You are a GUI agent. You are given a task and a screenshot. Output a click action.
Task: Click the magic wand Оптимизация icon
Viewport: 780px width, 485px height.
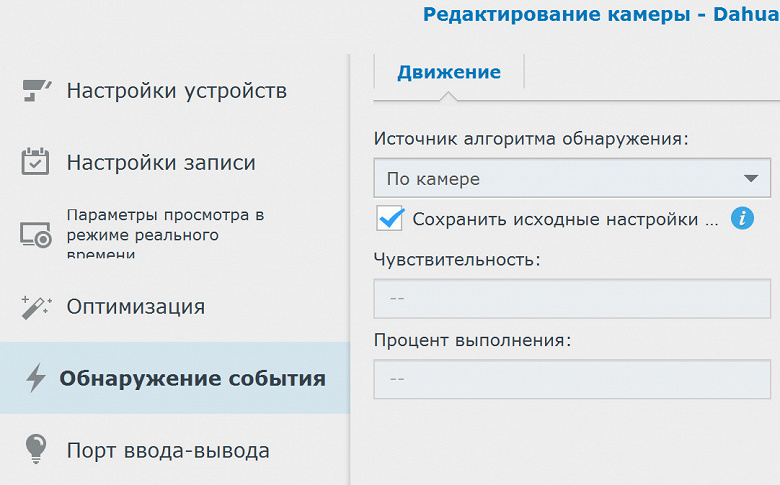click(x=36, y=306)
